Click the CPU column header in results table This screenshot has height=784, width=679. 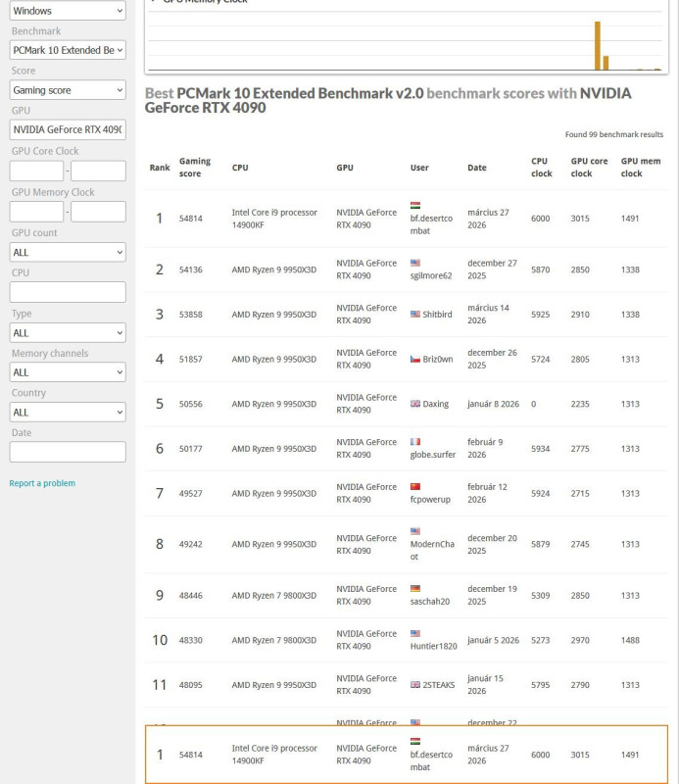point(240,168)
